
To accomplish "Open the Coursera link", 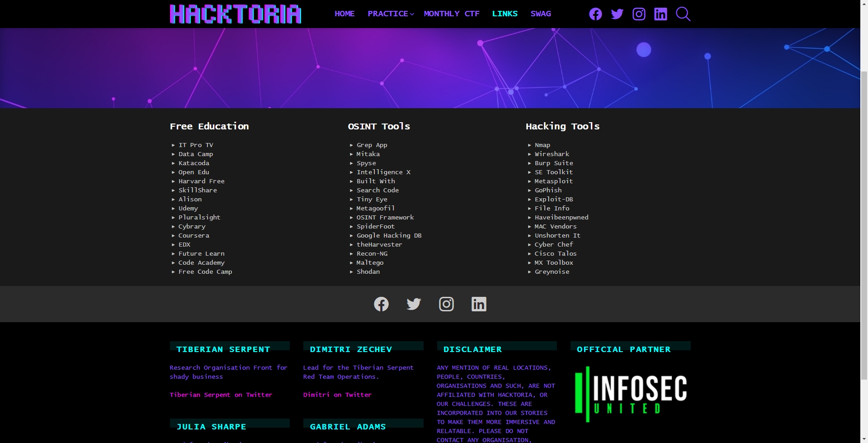I will point(194,235).
